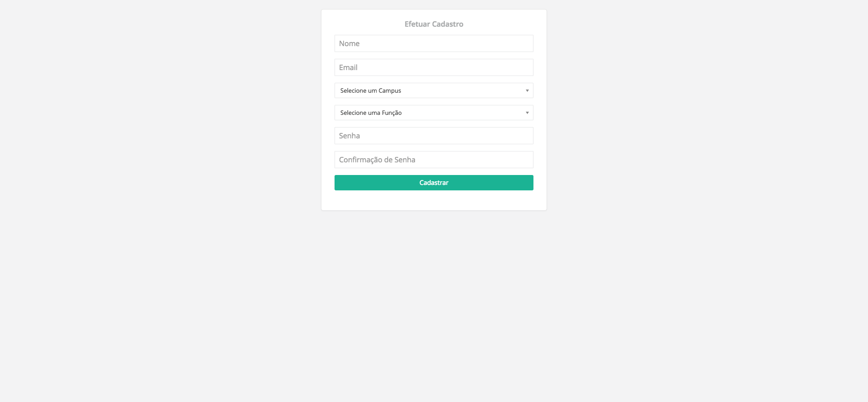Submit with the green Cadastrar button
The height and width of the screenshot is (402, 868).
[434, 183]
